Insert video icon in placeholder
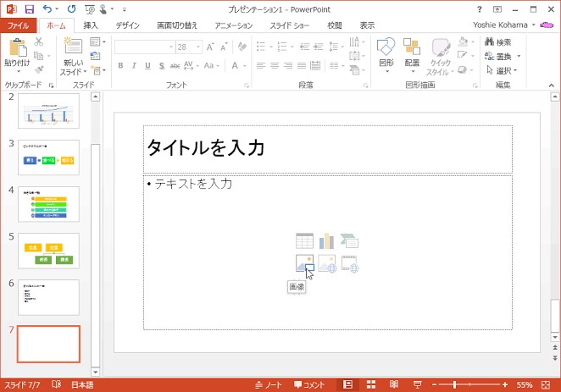The image size is (561, 392). click(350, 263)
